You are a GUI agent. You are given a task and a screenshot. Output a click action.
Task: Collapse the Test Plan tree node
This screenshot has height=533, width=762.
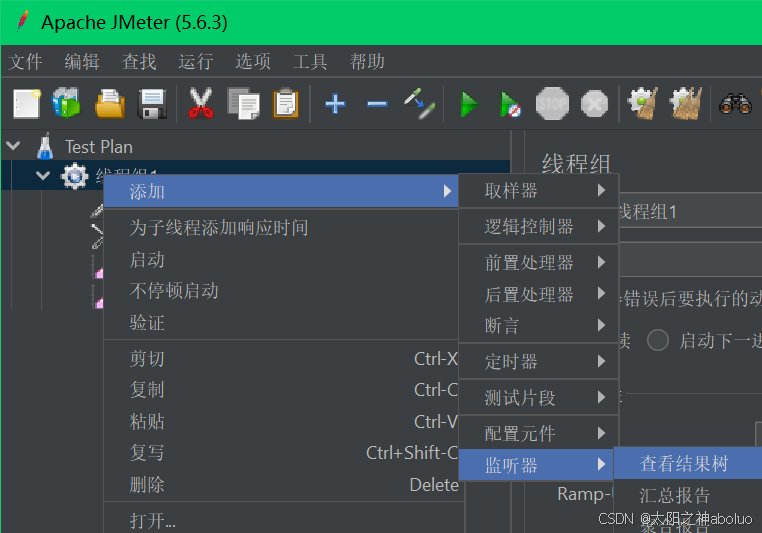click(13, 145)
